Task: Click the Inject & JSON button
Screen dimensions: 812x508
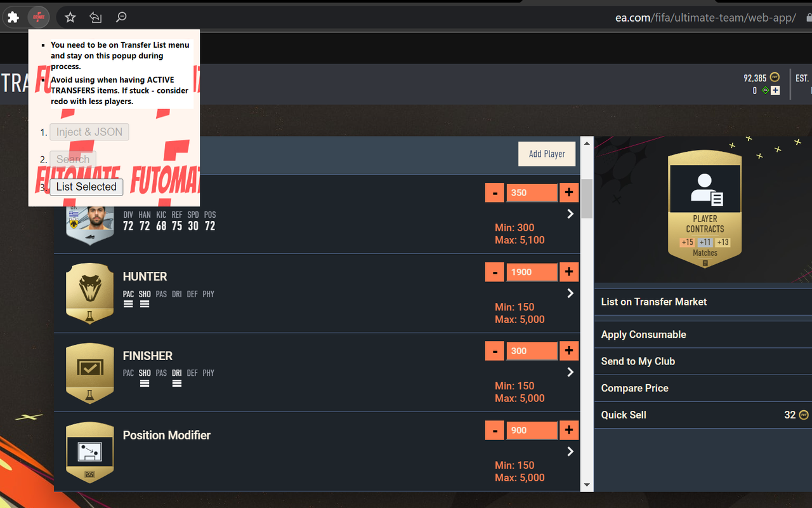Action: point(89,132)
